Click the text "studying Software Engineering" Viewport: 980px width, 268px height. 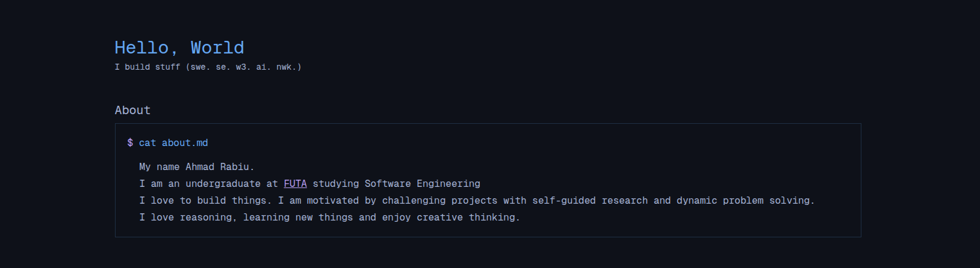[397, 184]
